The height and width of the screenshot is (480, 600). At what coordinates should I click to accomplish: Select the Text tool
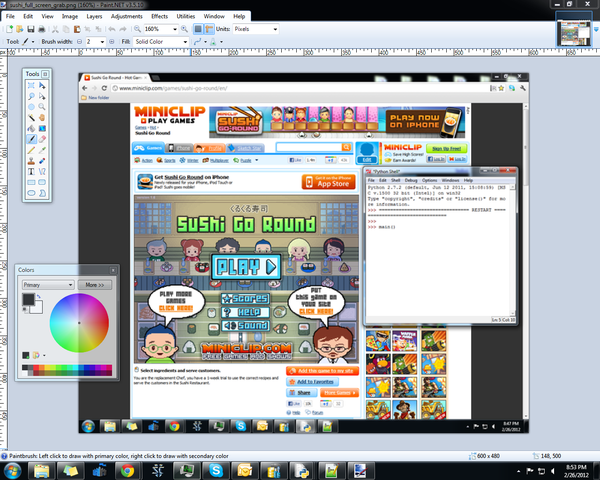click(31, 171)
